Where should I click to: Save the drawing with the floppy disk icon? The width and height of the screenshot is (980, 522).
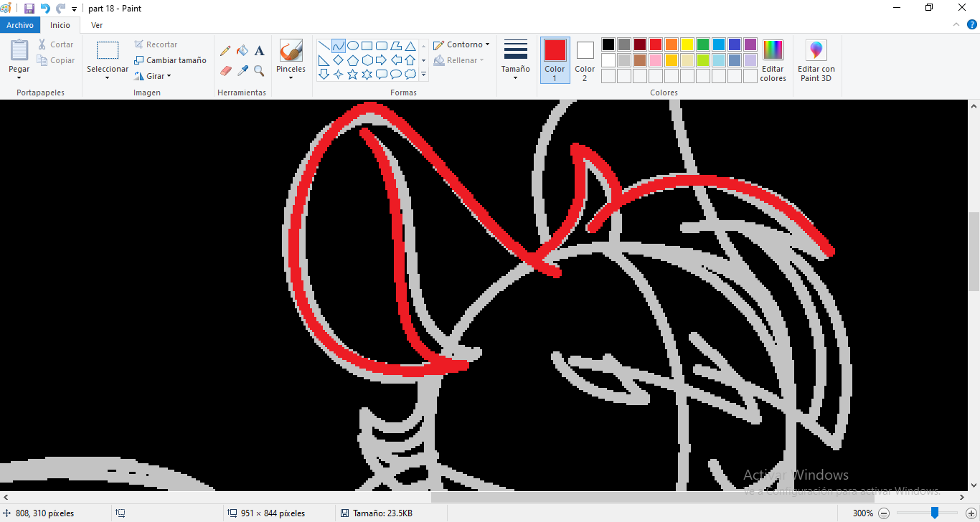coord(29,9)
